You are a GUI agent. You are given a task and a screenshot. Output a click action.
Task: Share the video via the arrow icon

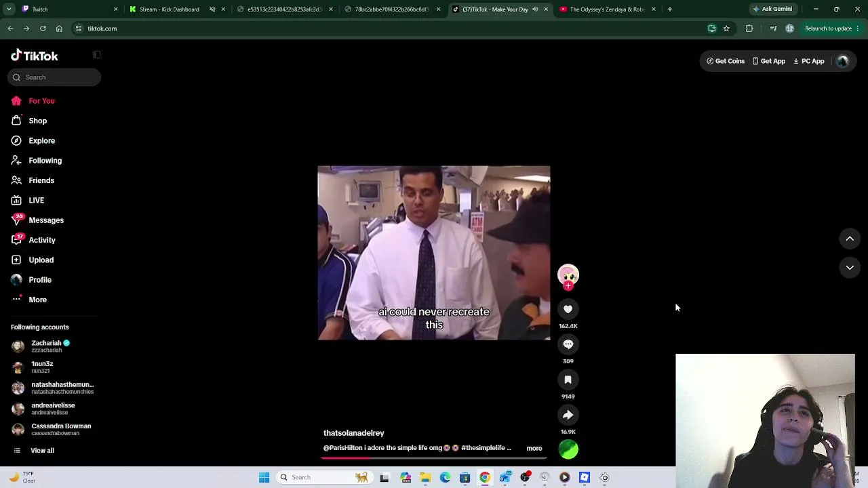pos(568,415)
